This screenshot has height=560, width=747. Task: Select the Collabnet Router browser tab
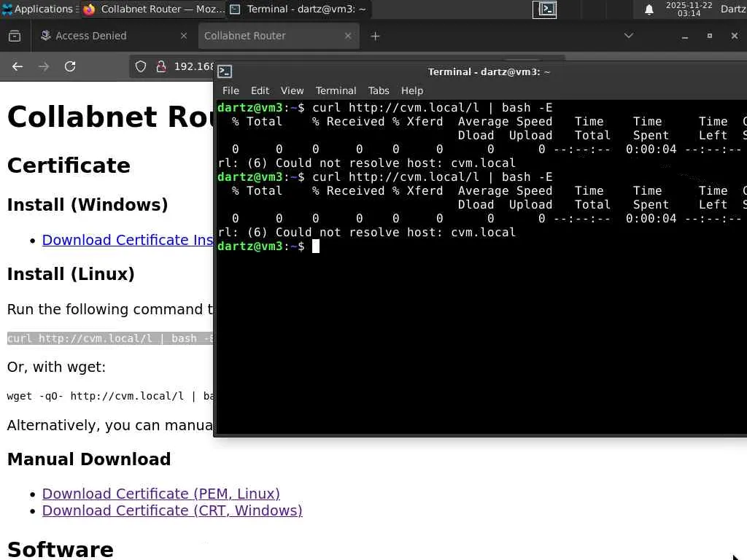coord(279,36)
